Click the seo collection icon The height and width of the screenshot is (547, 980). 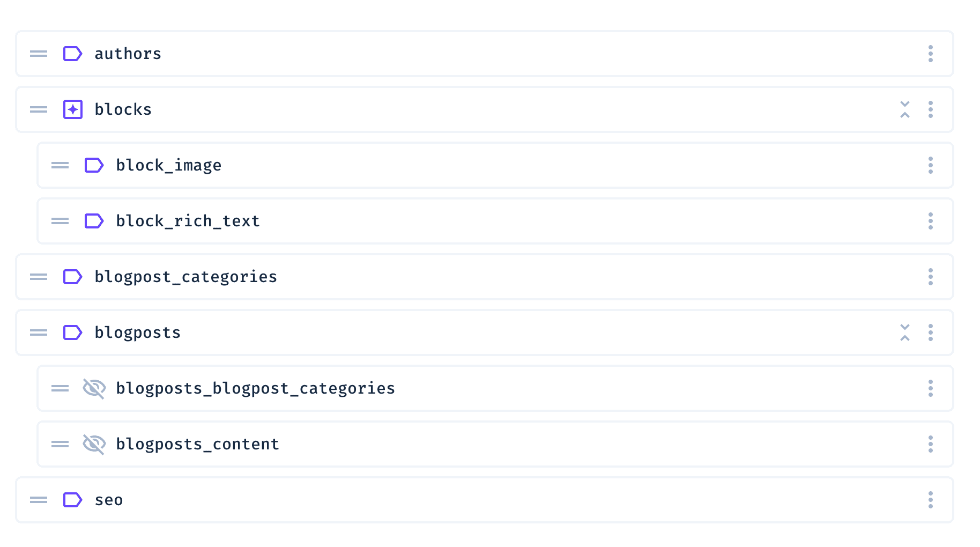tap(72, 500)
